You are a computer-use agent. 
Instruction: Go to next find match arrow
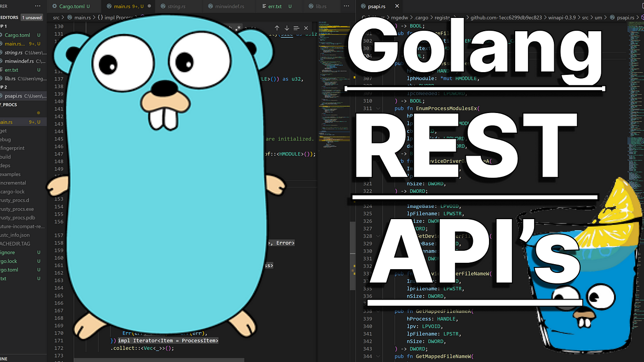pyautogui.click(x=287, y=28)
